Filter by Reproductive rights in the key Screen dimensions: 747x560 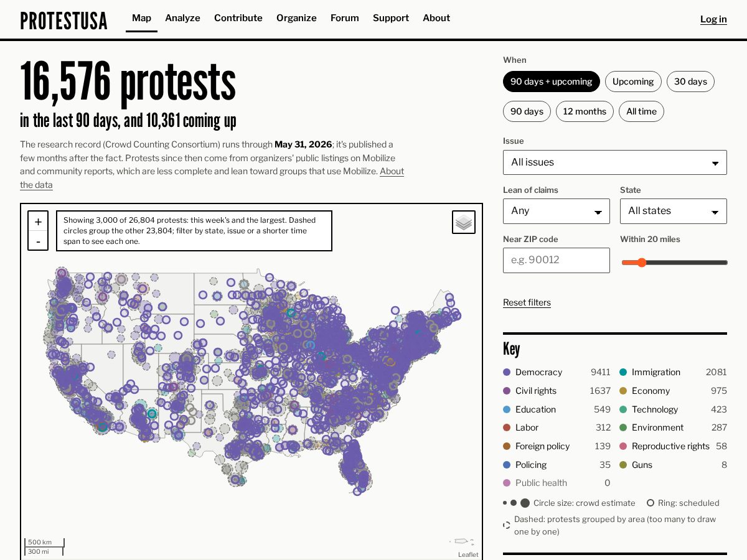673,446
